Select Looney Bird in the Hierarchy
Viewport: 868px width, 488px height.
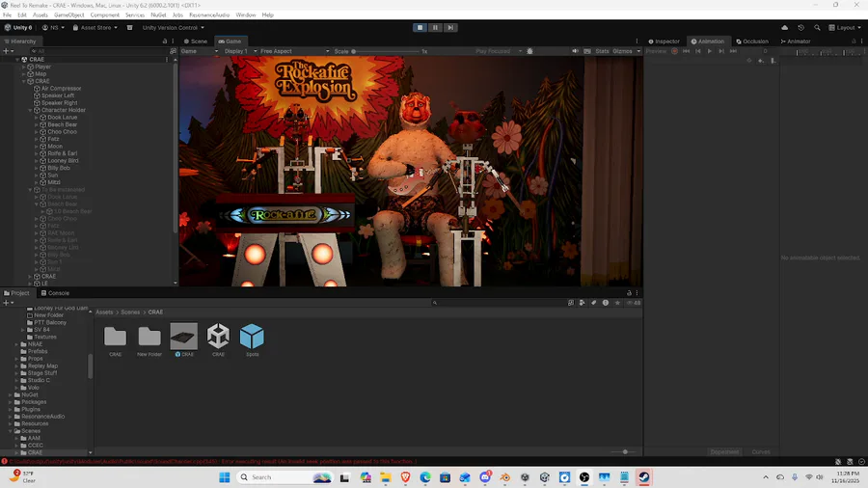coord(63,161)
